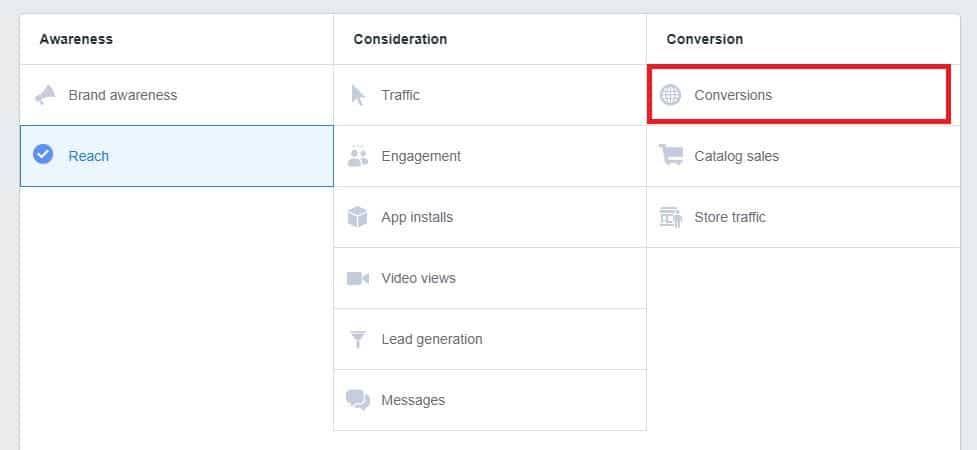977x450 pixels.
Task: Click the Consideration column header
Action: [400, 39]
